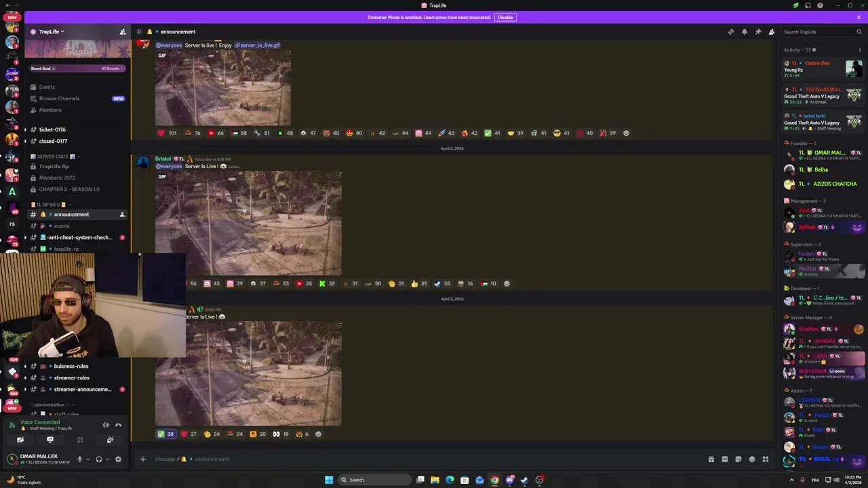The height and width of the screenshot is (488, 868).
Task: Open Discord Help question mark icon
Action: (820, 5)
